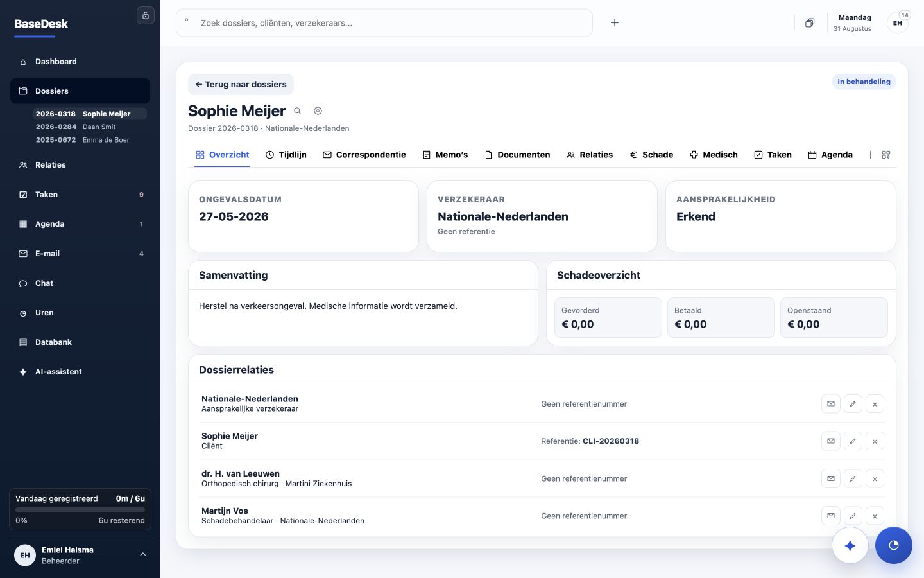Open the stacked windows icon in top bar

coord(810,23)
